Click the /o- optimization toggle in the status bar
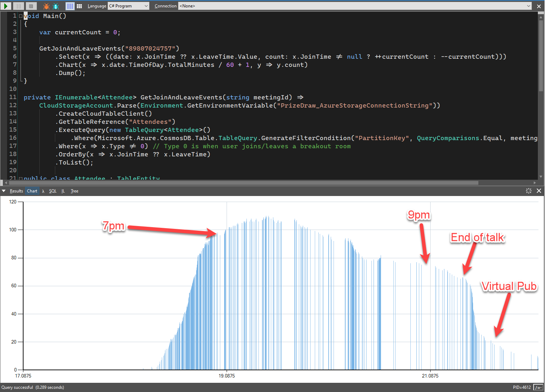The image size is (546, 392). [538, 387]
